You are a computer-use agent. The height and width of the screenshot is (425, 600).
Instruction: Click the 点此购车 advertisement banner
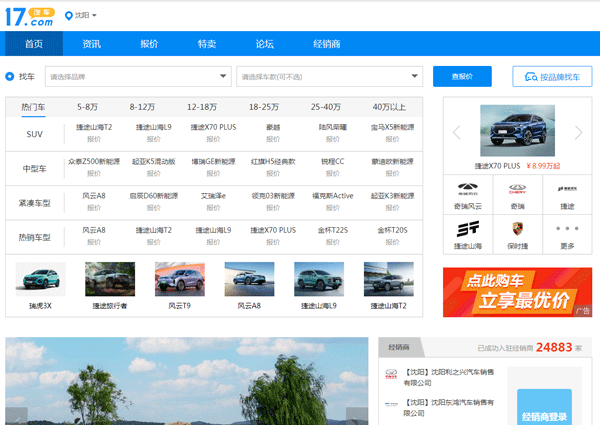[x=517, y=292]
